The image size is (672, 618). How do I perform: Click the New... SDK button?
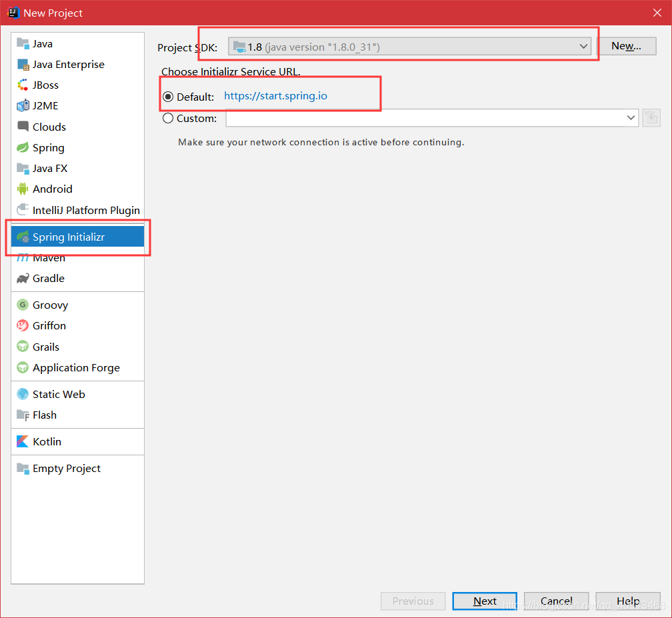626,46
